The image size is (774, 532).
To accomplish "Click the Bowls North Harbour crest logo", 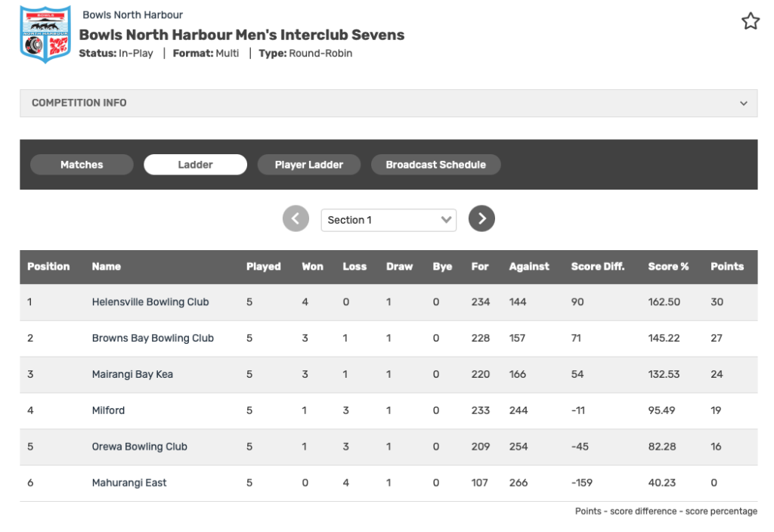I will click(45, 34).
